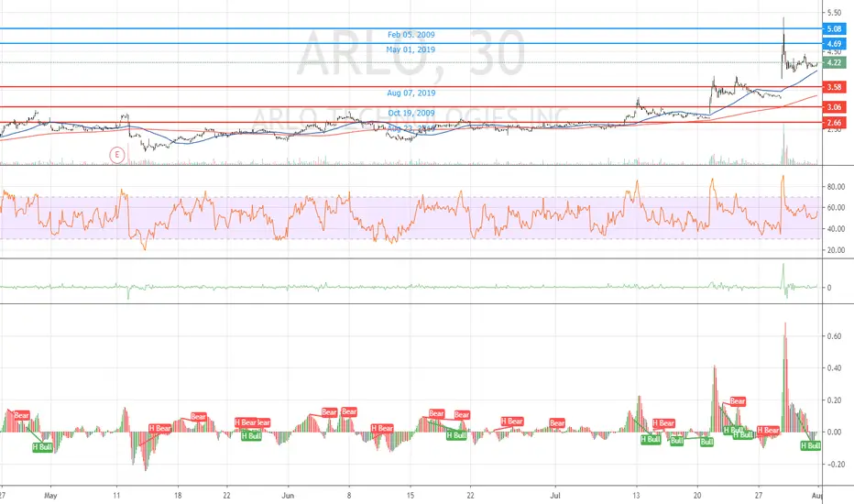Click the 40.00 RSI axis value

point(836,229)
